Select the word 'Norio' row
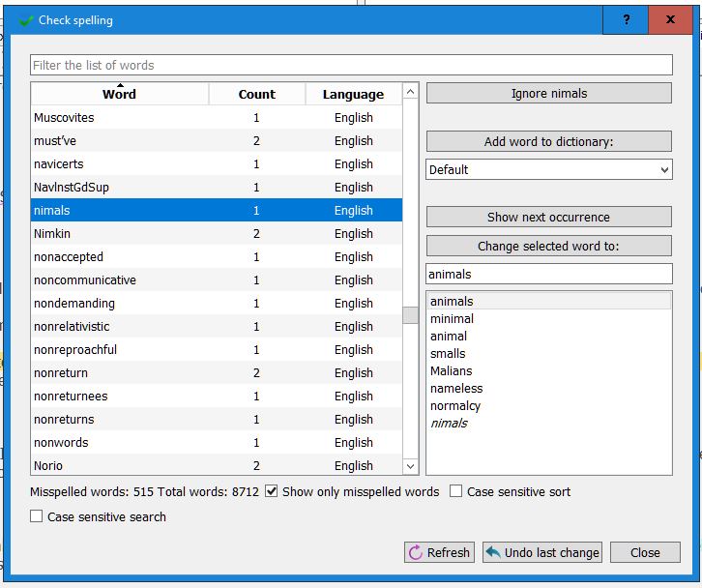Viewport: 702px width, 588px height. pos(217,466)
